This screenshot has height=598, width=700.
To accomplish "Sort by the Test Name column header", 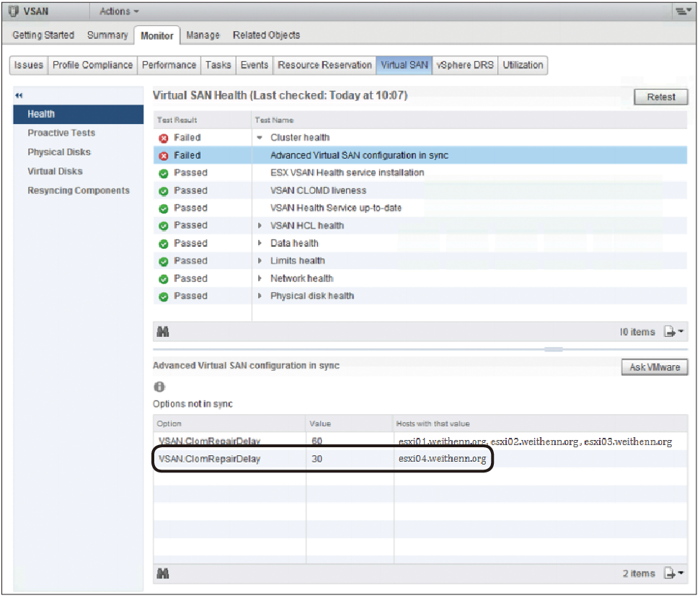I will (469, 120).
